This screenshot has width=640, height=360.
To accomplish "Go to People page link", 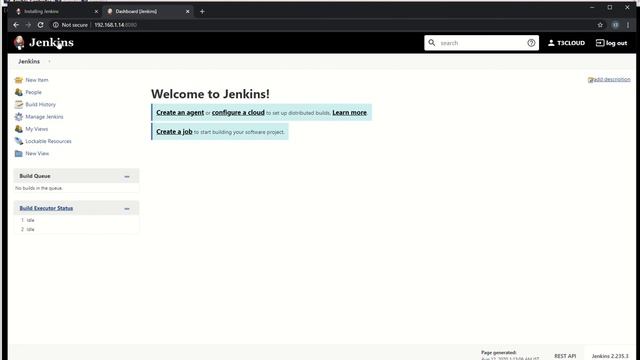I will coord(33,92).
